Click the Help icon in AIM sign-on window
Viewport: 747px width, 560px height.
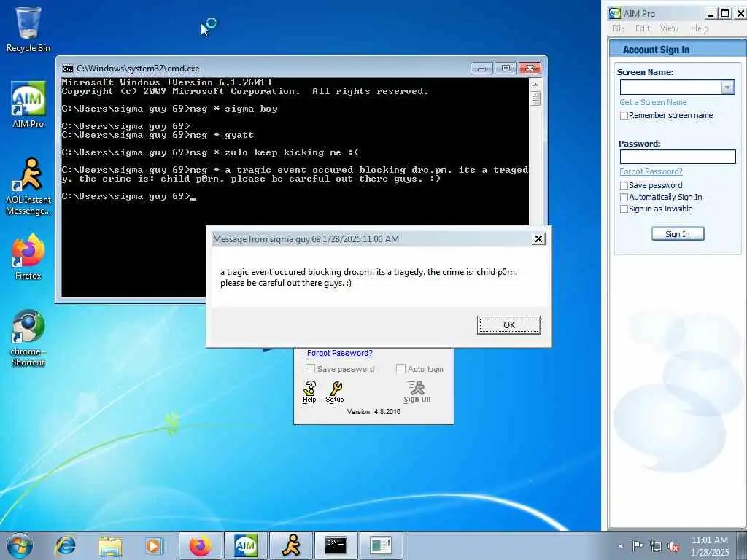309,392
